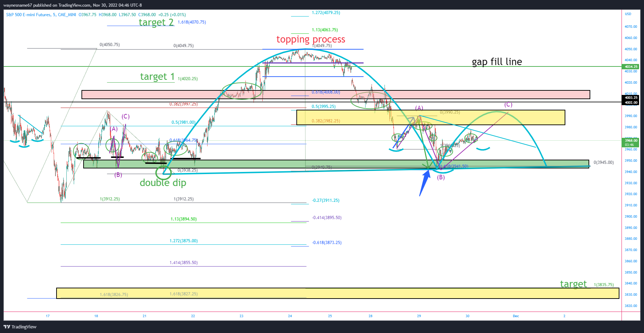Screen dimensions: 644x333
Task: Select the 0(3938.25) label near double dip
Action: click(188, 170)
